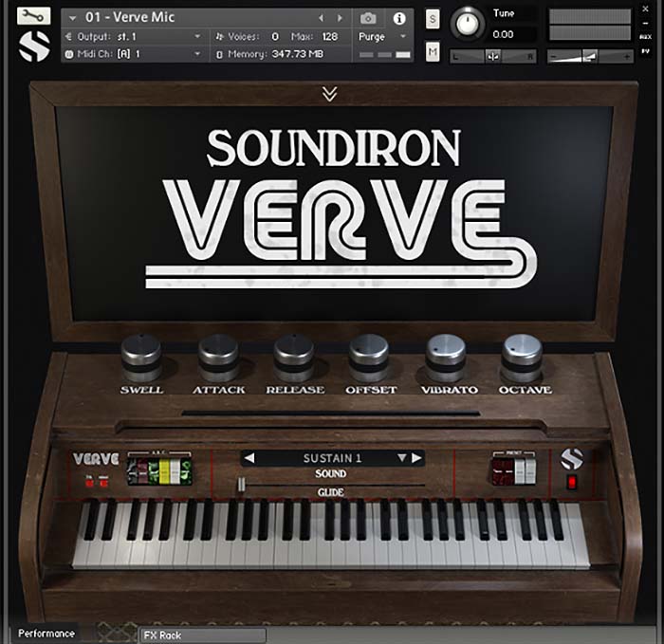Screen dimensions: 664x644
Task: Adjust the ATTACK knob
Action: (218, 358)
